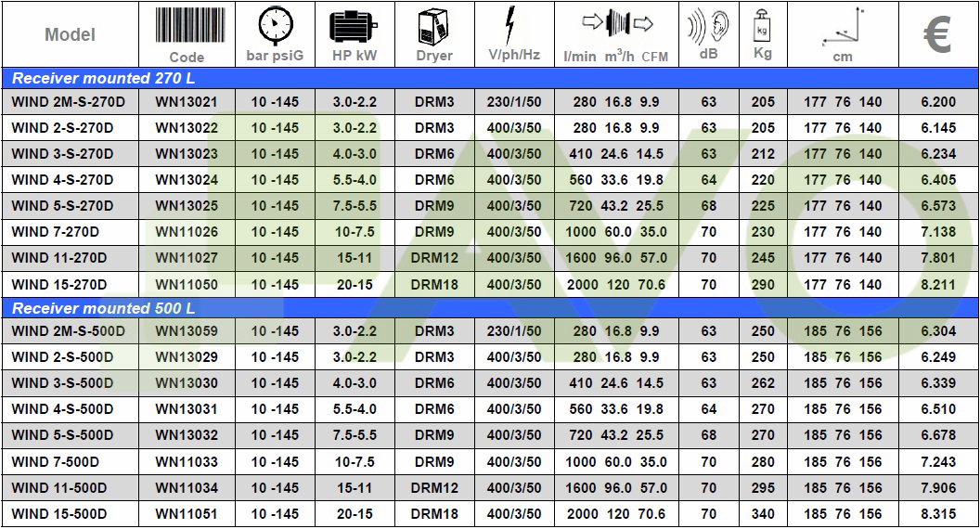
Task: Select DRM12 dryer cell for WIND 11-270D
Action: pyautogui.click(x=434, y=258)
